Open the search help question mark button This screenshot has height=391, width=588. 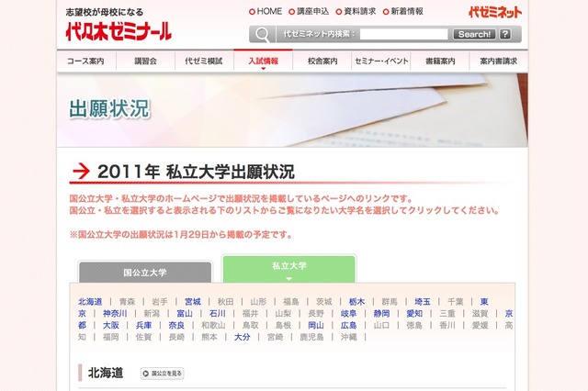click(505, 34)
